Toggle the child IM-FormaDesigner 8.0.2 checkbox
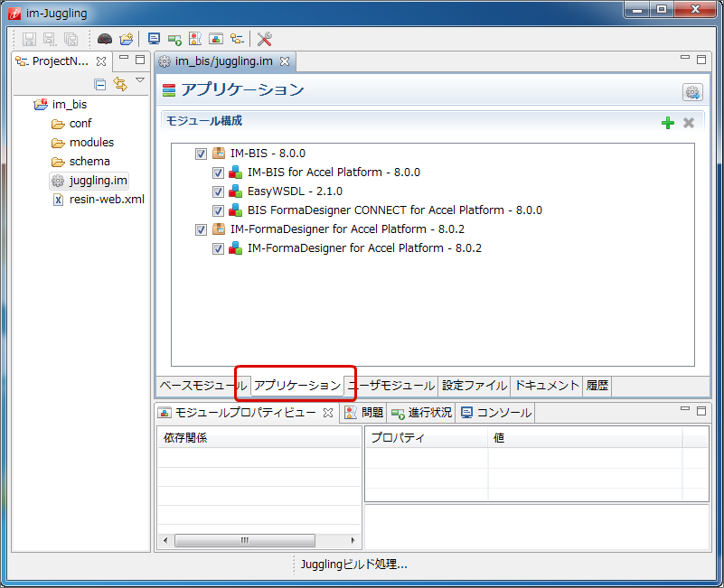Viewport: 724px width, 588px height. tap(218, 248)
